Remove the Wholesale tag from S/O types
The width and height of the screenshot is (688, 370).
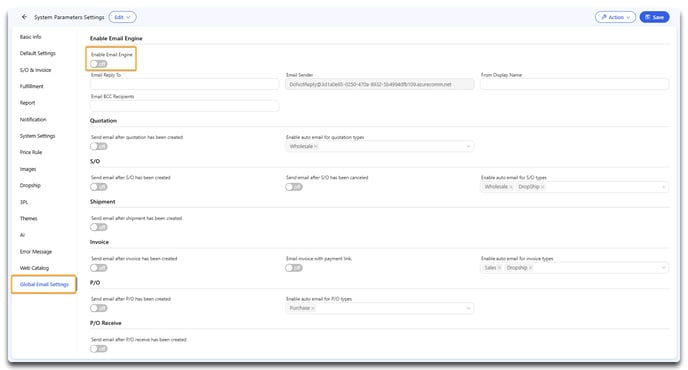pos(511,187)
